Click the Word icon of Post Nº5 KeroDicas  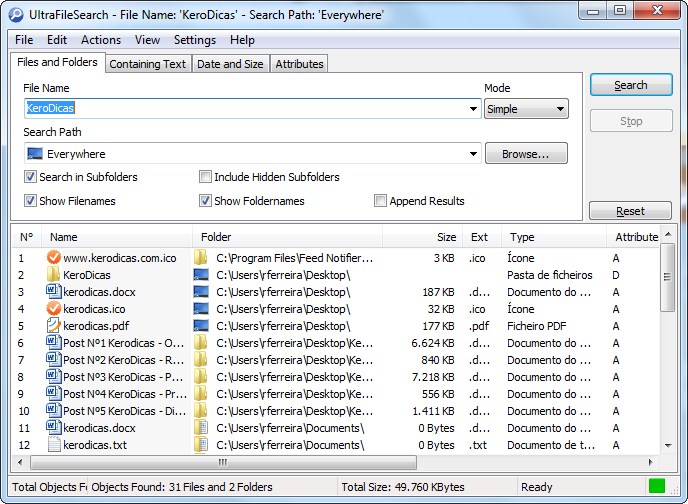point(54,410)
